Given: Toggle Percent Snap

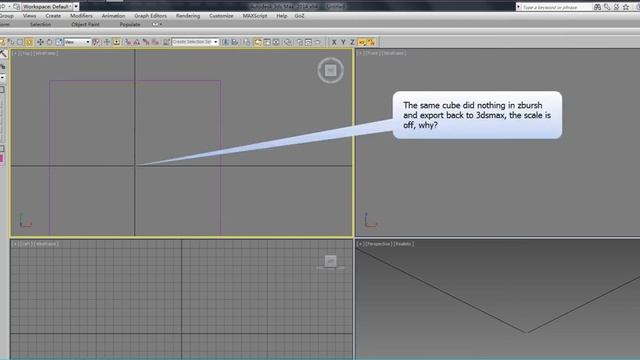Looking at the screenshot, I should [x=146, y=42].
